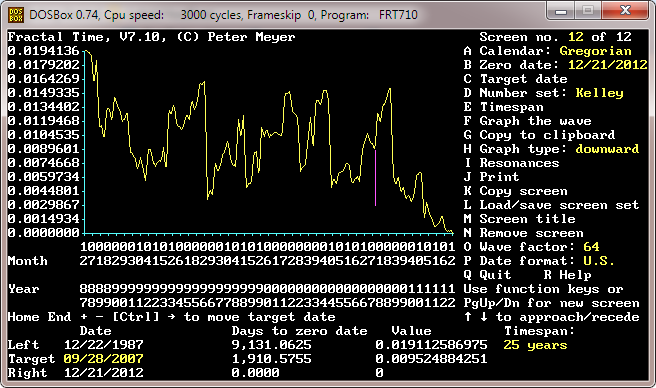Click the DOSBox icon in title bar
This screenshot has width=656, height=388.
click(x=16, y=15)
